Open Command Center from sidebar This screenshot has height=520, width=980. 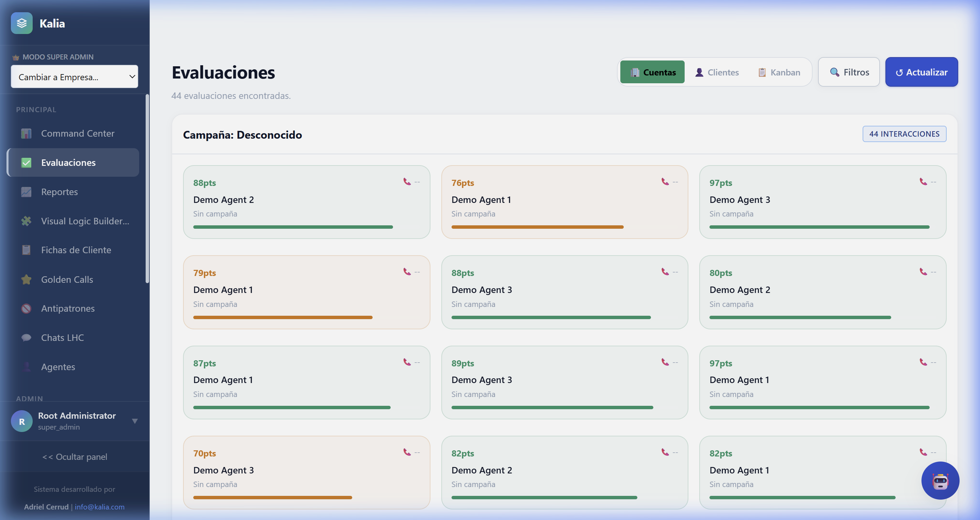[x=77, y=134]
